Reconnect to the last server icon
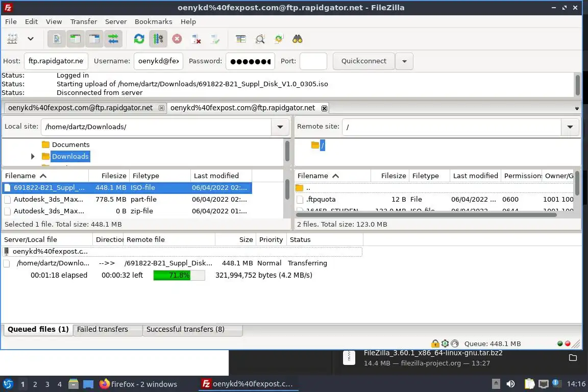The height and width of the screenshot is (392, 588). point(215,39)
